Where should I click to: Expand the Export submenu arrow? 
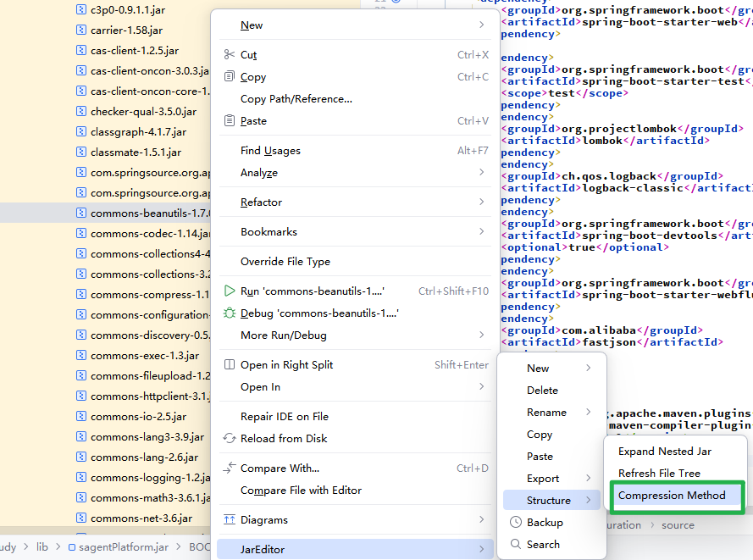[589, 479]
